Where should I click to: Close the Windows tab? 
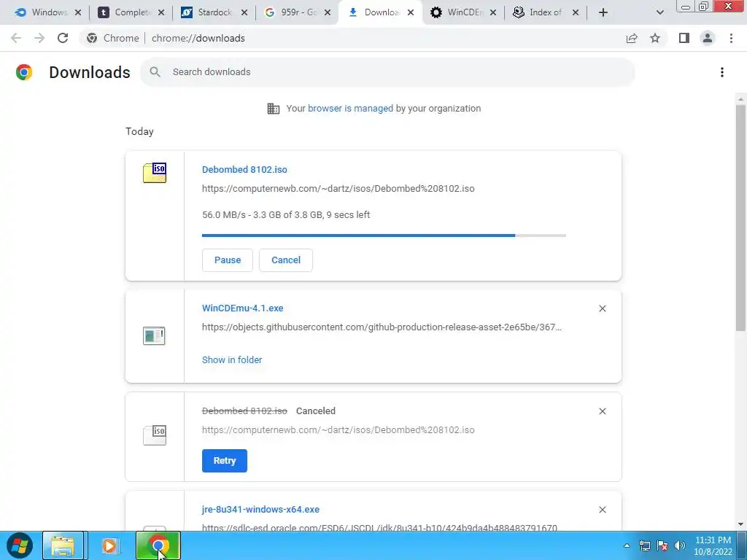(78, 12)
